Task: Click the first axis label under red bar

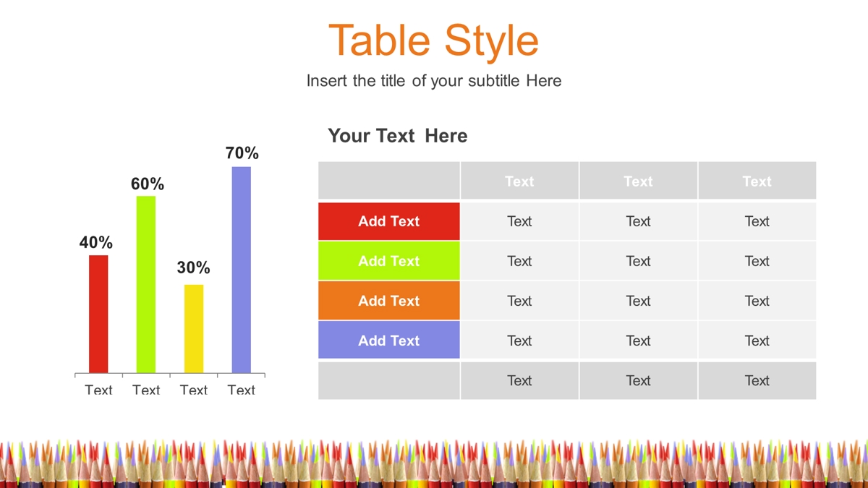Action: pyautogui.click(x=98, y=390)
